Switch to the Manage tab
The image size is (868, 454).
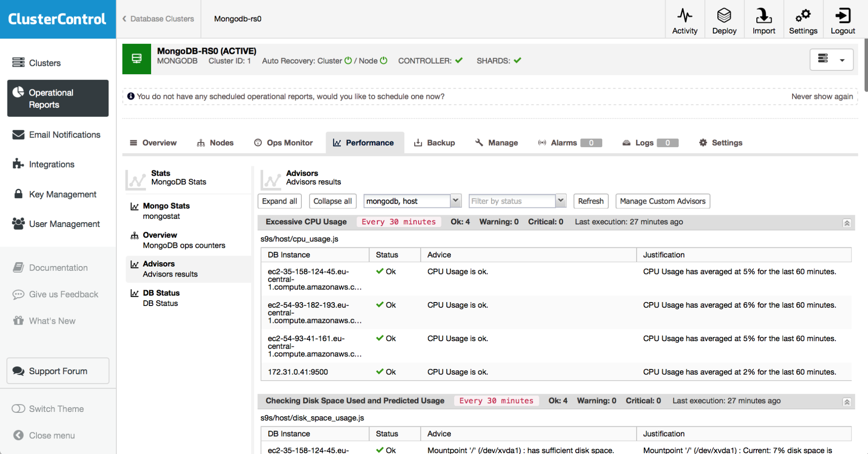coord(496,143)
